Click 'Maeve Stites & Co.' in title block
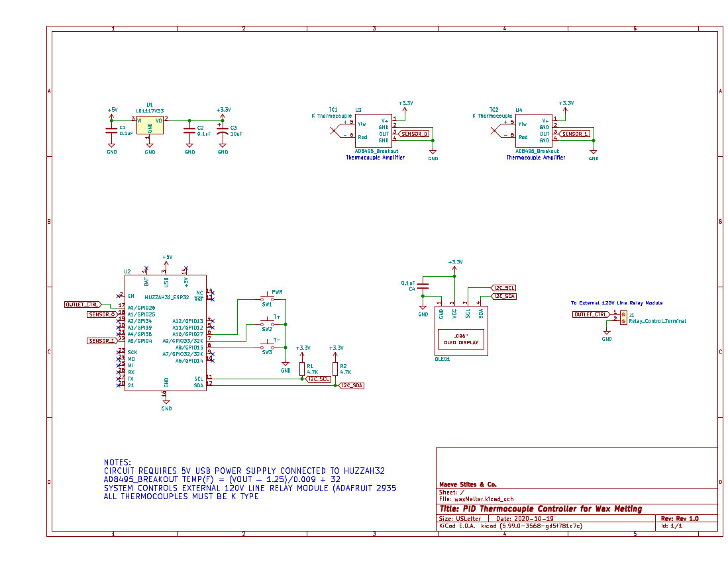 [468, 484]
